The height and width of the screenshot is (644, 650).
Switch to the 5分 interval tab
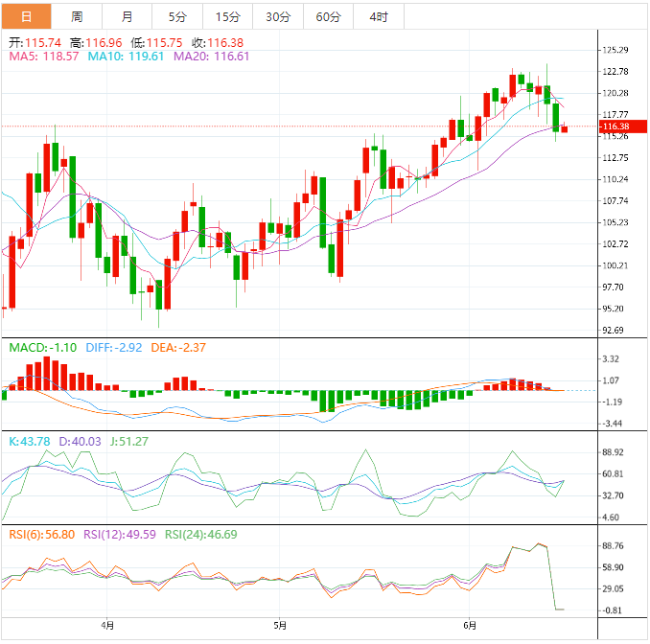[x=177, y=16]
